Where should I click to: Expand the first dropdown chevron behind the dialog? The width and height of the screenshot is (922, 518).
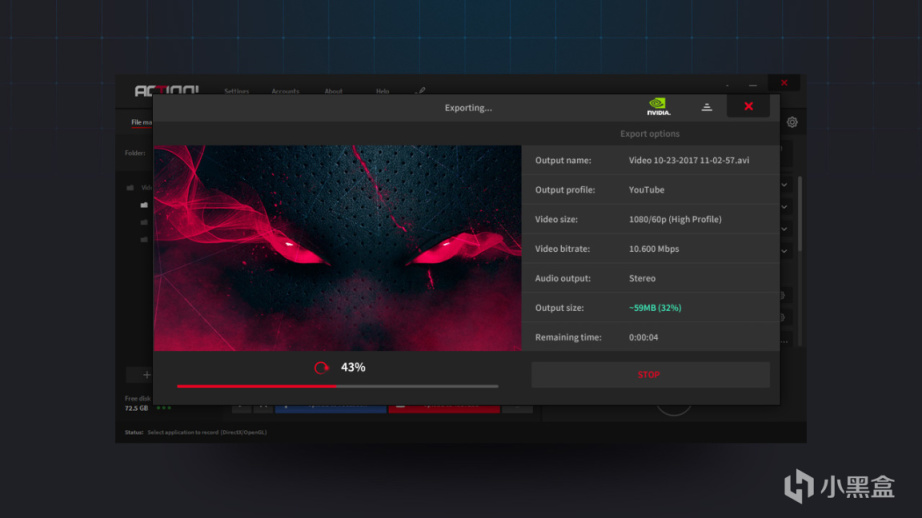point(784,185)
